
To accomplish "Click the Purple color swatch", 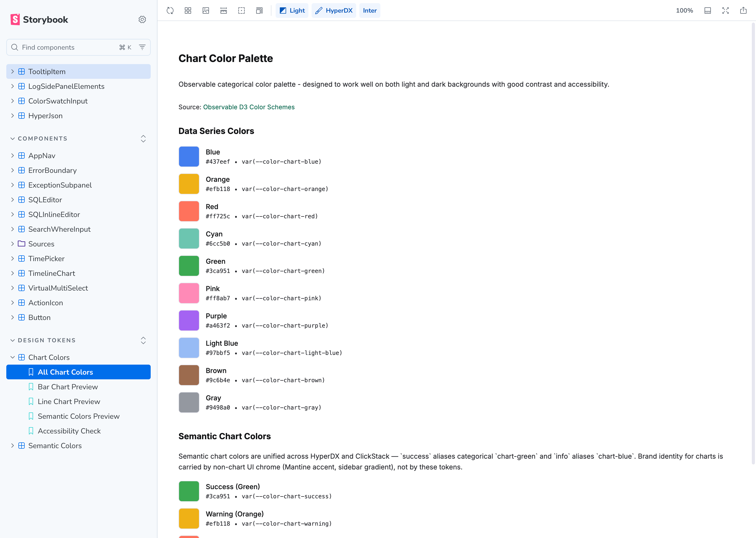I will coord(189,321).
